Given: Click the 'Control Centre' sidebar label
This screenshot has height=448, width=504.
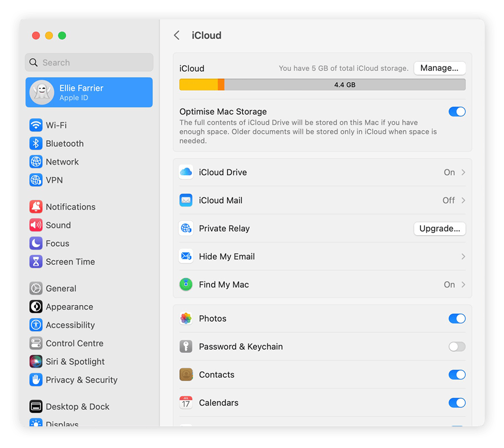Looking at the screenshot, I should pyautogui.click(x=75, y=344).
